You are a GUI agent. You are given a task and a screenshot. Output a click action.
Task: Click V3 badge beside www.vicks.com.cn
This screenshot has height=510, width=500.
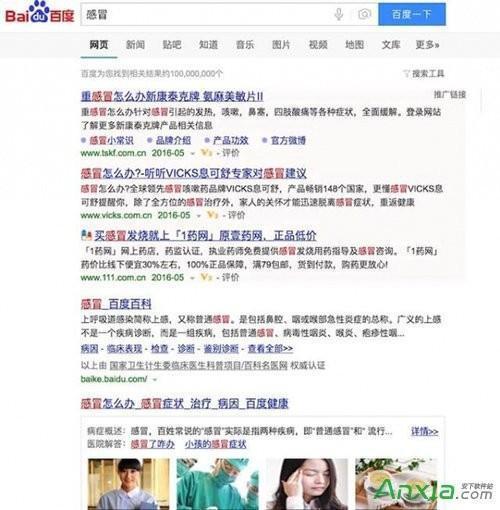tap(213, 215)
